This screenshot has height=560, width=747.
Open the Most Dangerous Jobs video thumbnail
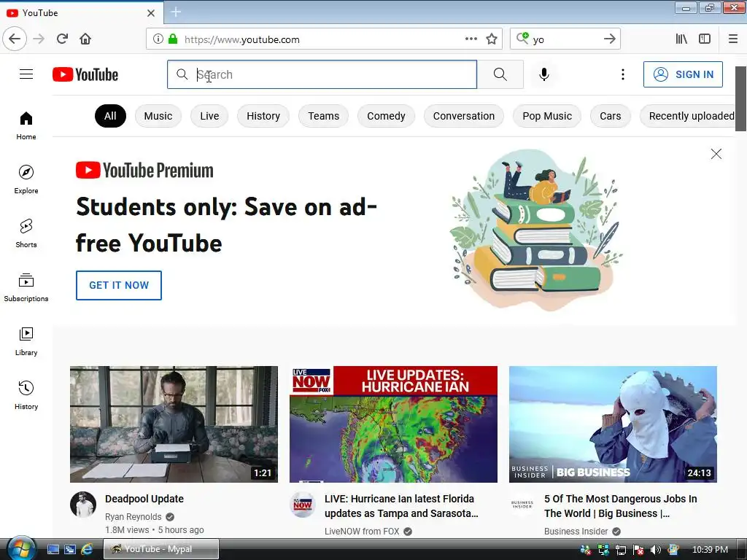pyautogui.click(x=613, y=424)
